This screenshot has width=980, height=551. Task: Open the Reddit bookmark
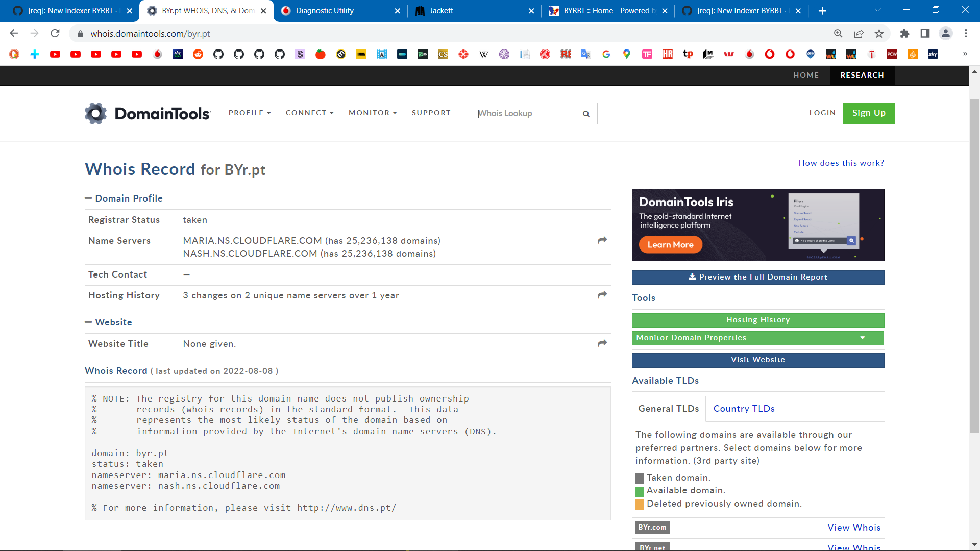click(x=198, y=54)
